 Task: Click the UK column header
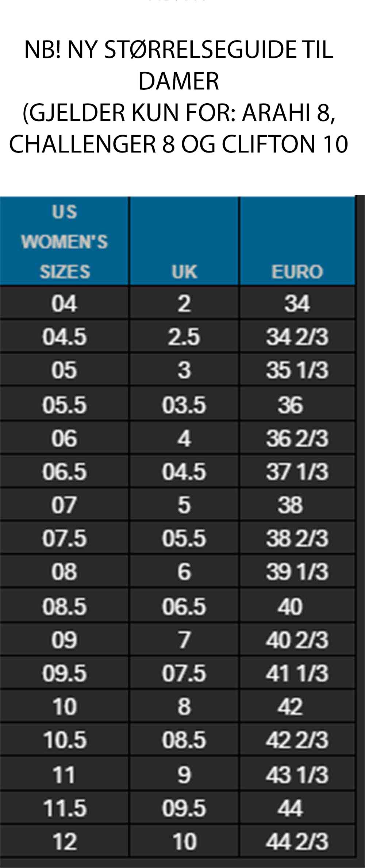(x=184, y=241)
